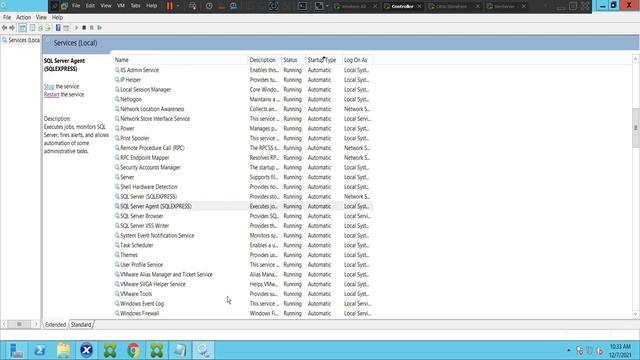Image resolution: width=640 pixels, height=360 pixels.
Task: Click VMware manage snapshots icon
Action: 233,6
